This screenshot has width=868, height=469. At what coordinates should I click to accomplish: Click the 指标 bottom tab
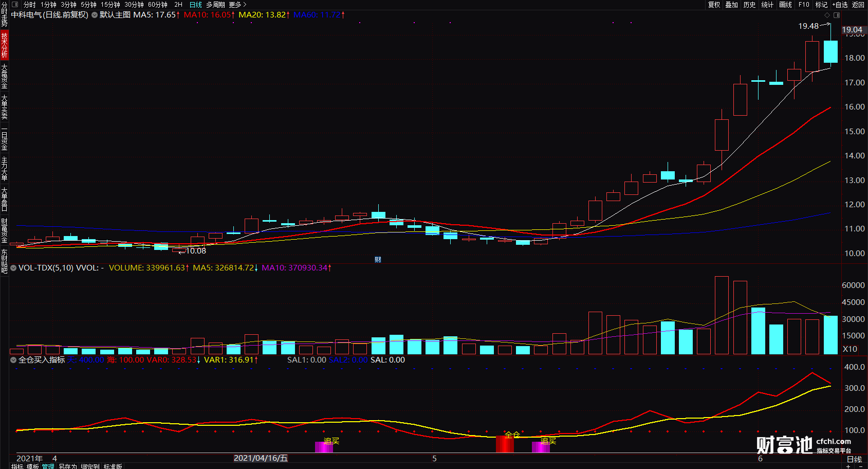(x=17, y=466)
